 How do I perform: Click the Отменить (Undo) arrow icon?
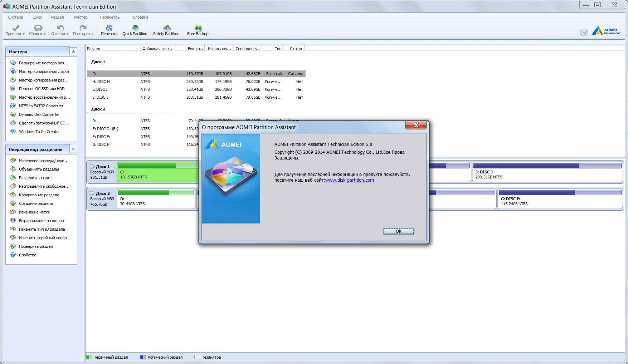coord(60,28)
